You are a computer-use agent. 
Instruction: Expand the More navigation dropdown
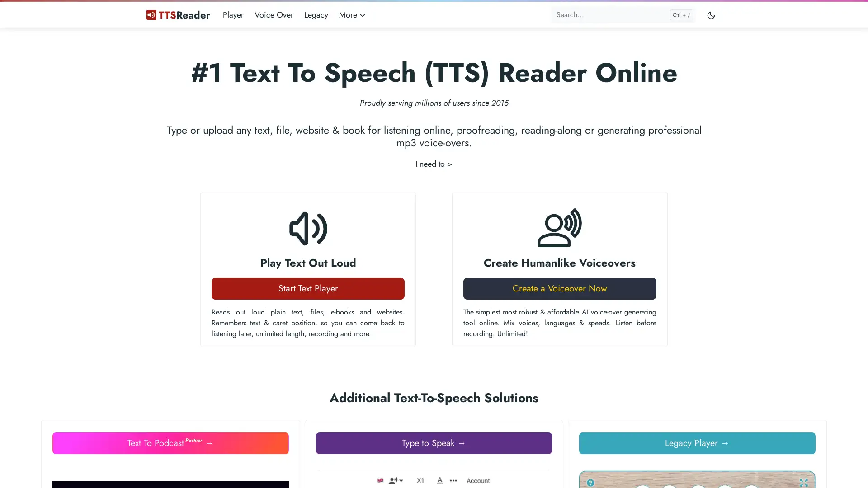(352, 15)
